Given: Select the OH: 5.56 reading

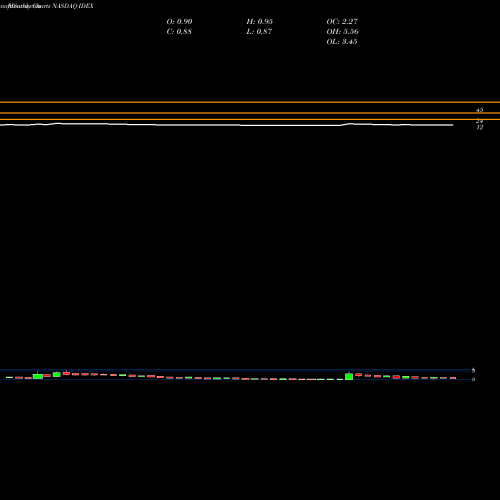Looking at the screenshot, I should [x=342, y=31].
